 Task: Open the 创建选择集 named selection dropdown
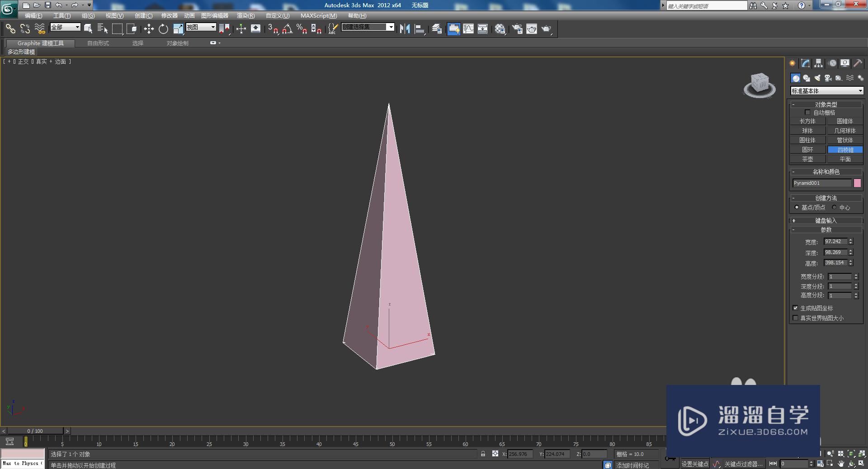(368, 27)
